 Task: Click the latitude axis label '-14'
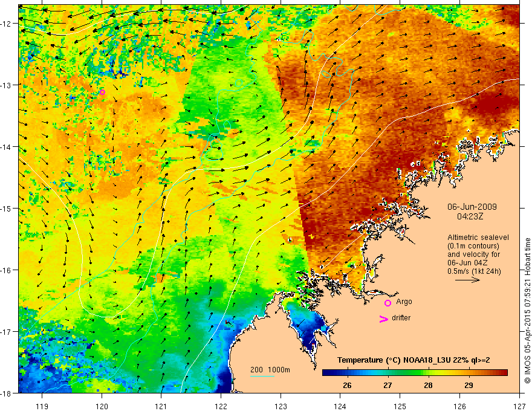6,147
